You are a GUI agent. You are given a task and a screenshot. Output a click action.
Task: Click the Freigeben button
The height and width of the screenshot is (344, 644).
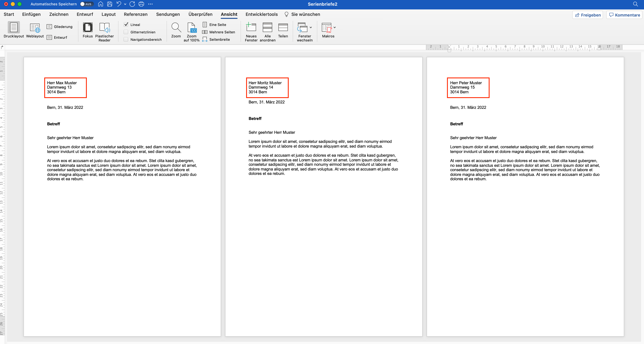[587, 15]
